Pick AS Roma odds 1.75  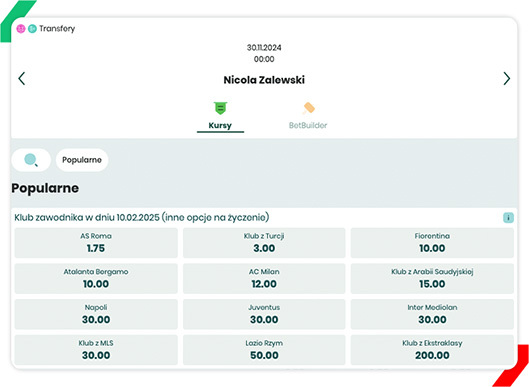96,243
